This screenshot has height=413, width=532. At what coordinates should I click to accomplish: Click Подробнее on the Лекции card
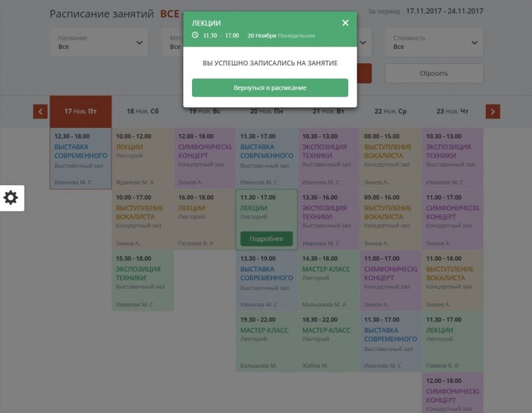pos(266,239)
